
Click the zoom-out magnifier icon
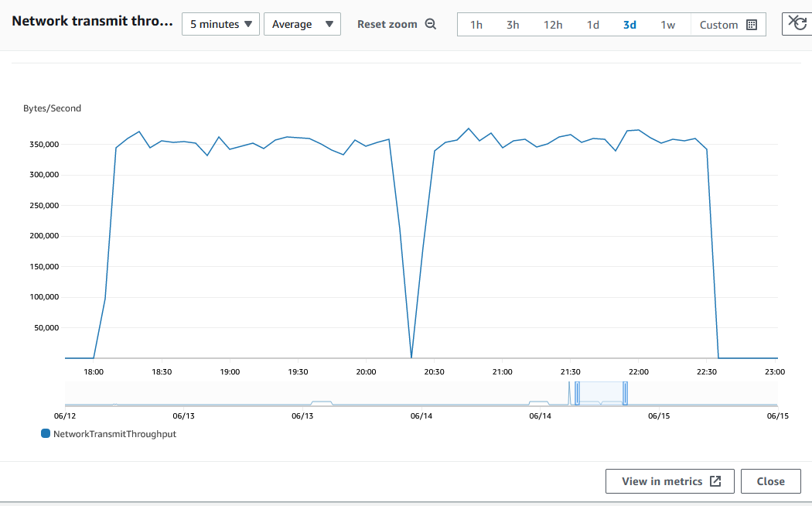(430, 24)
